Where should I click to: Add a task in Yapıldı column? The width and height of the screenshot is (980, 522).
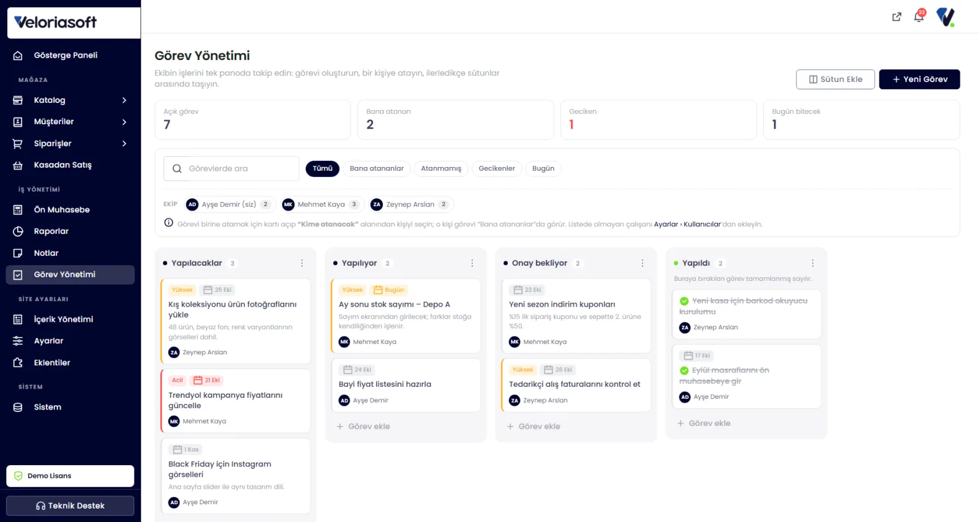704,423
